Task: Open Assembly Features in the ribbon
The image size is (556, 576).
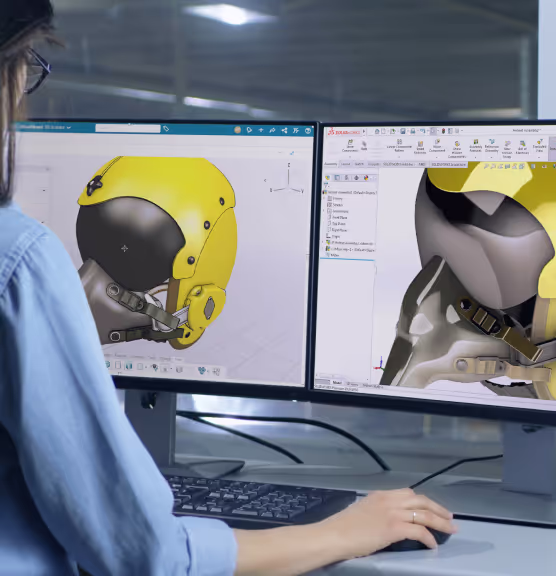Action: coord(476,146)
